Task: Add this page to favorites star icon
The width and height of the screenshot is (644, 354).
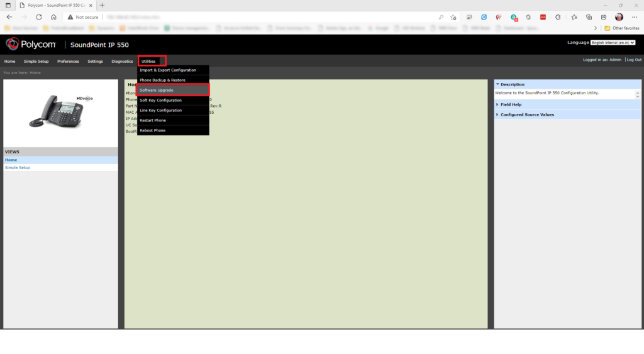Action: 453,17
